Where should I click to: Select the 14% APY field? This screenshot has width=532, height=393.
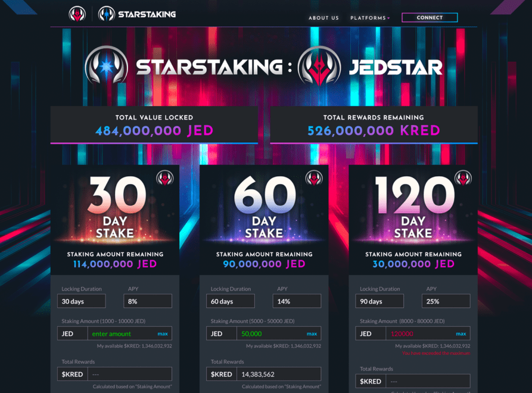pos(297,301)
